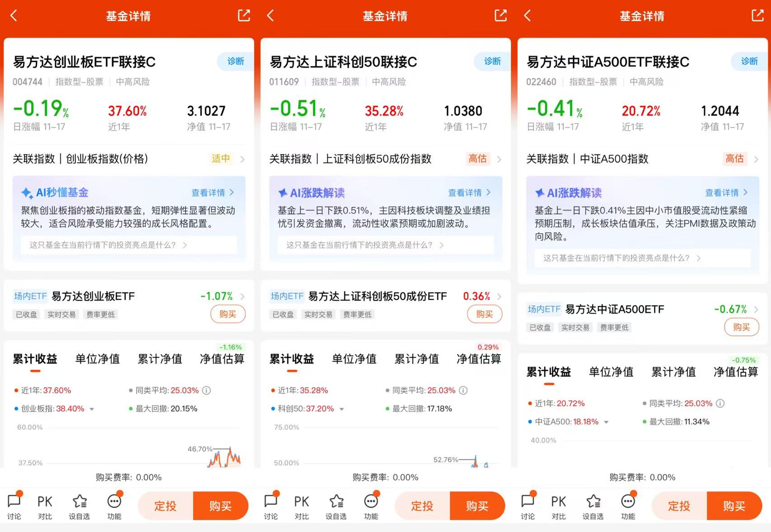Click 日涨幅 -0.41% value
Screen dimensions: 771x532
[x=555, y=109]
